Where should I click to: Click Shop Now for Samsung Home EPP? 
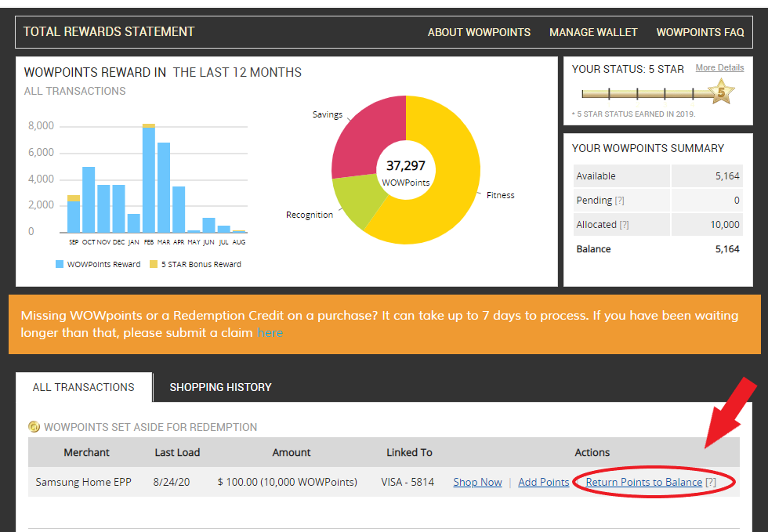pyautogui.click(x=477, y=482)
